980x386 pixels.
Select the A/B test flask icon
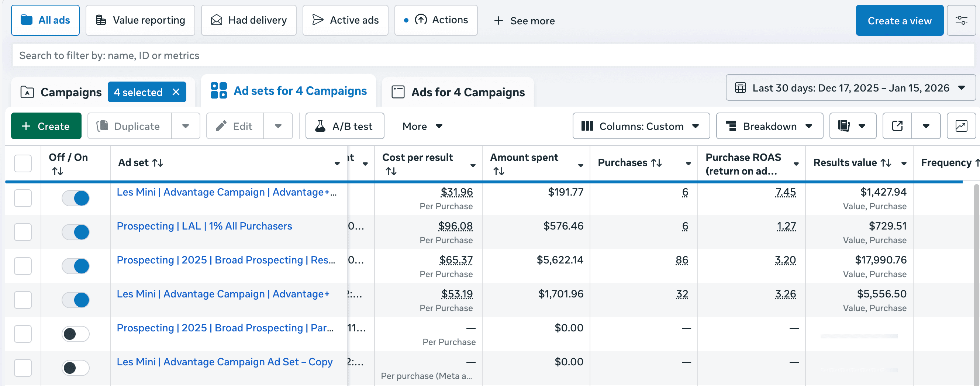321,126
